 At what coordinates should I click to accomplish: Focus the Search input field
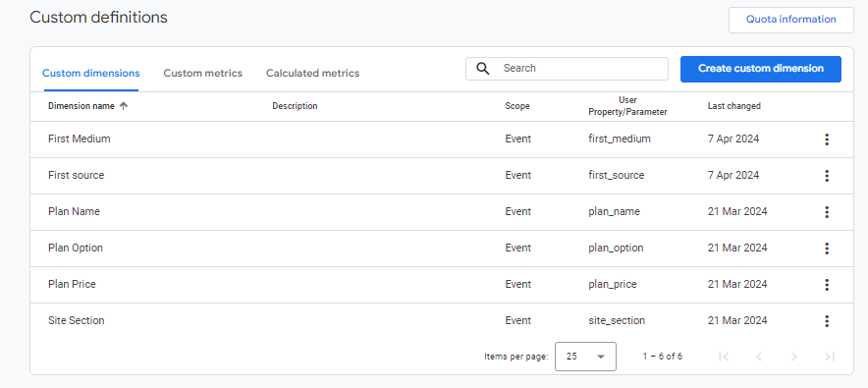pos(567,69)
